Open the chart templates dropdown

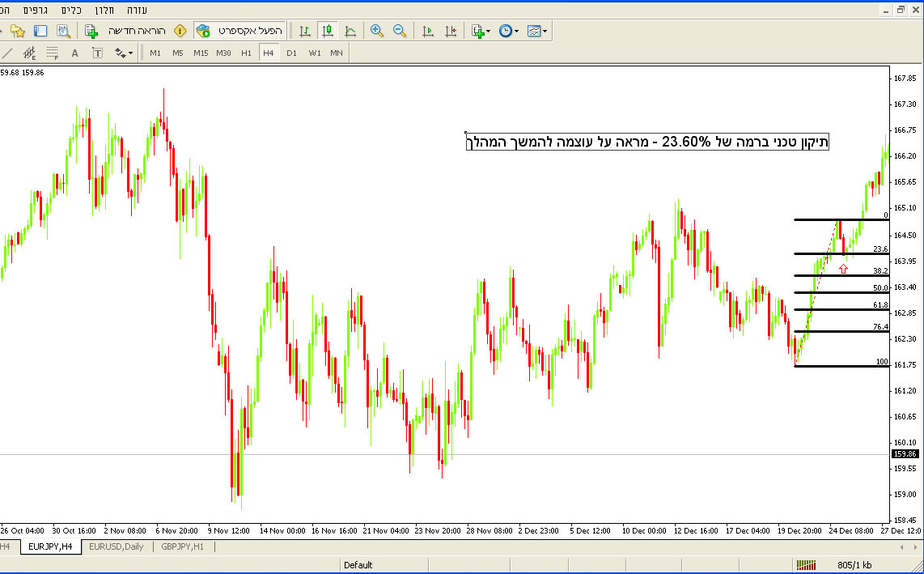tap(537, 31)
